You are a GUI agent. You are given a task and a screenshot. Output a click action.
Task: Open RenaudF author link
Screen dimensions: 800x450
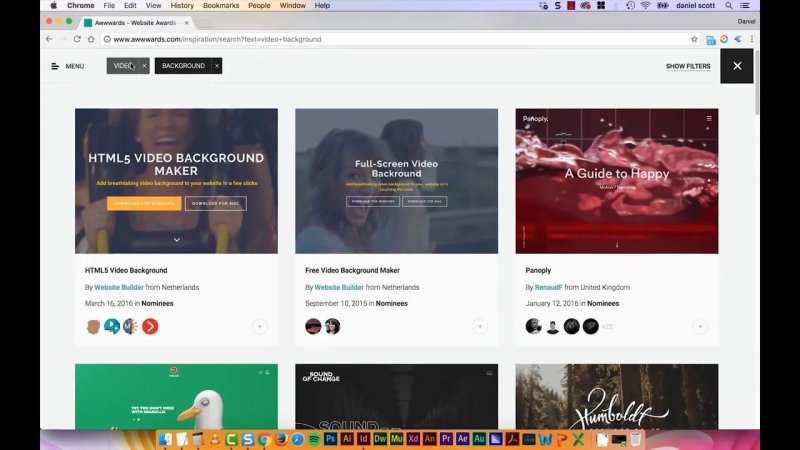pos(548,287)
